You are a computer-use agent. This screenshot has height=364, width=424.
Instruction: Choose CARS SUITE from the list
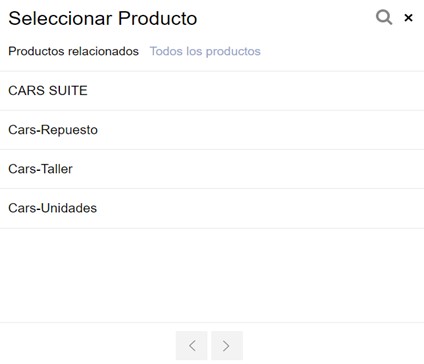[x=212, y=91]
